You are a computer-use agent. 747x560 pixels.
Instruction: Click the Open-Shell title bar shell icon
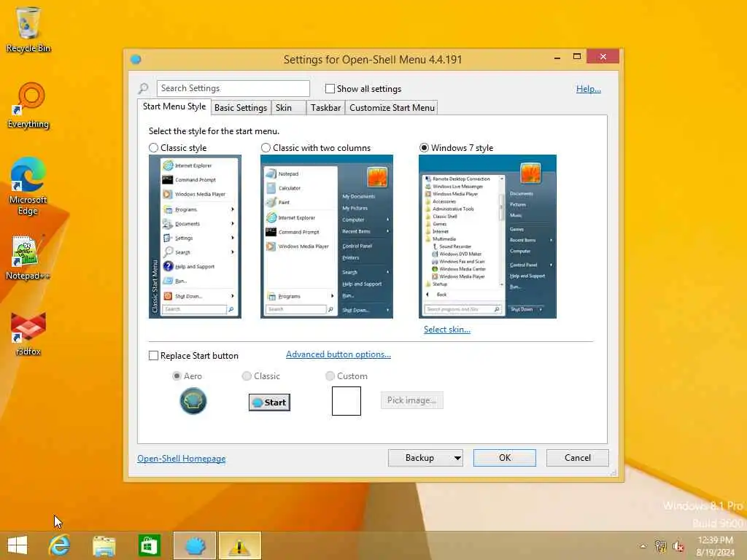(136, 60)
